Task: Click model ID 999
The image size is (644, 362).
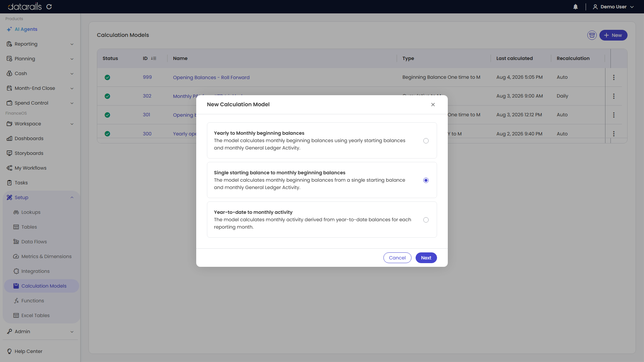Action: 147,77
